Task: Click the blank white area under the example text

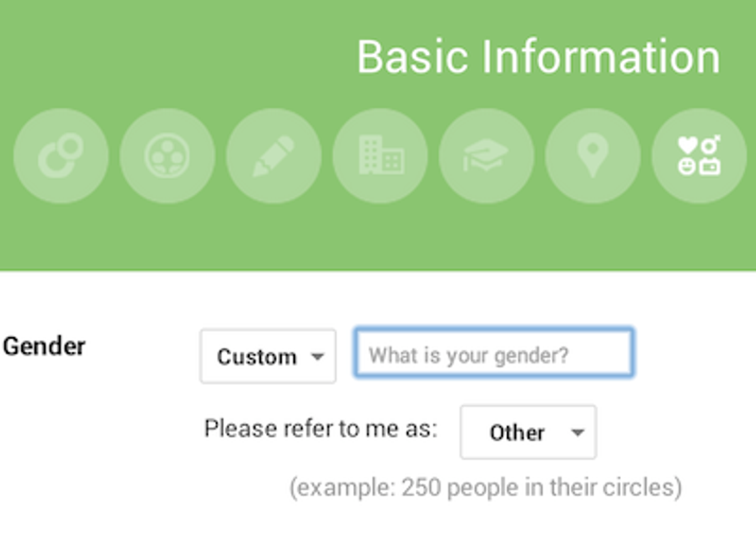Action: tap(378, 530)
